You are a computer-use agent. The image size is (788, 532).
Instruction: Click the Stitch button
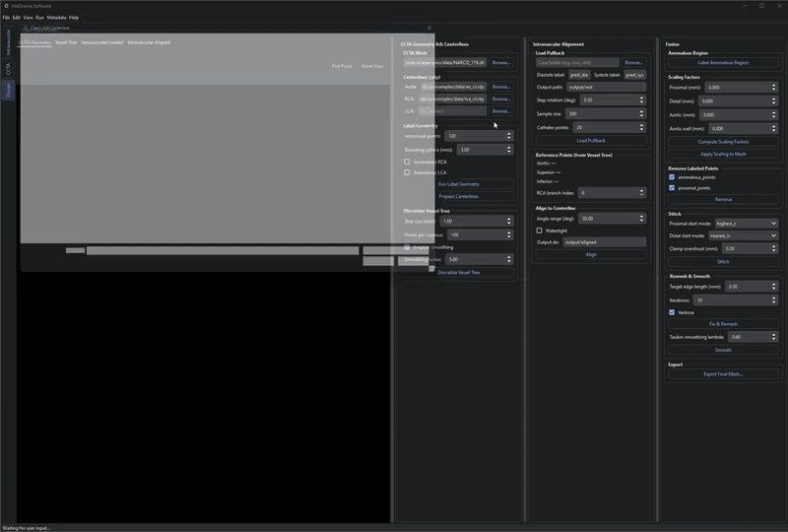(723, 261)
